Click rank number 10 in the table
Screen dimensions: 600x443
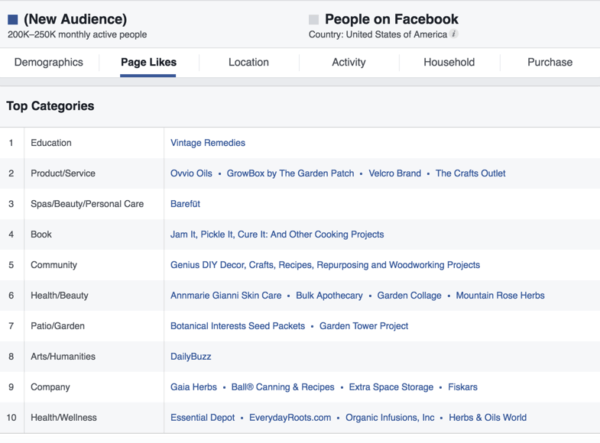coord(11,418)
